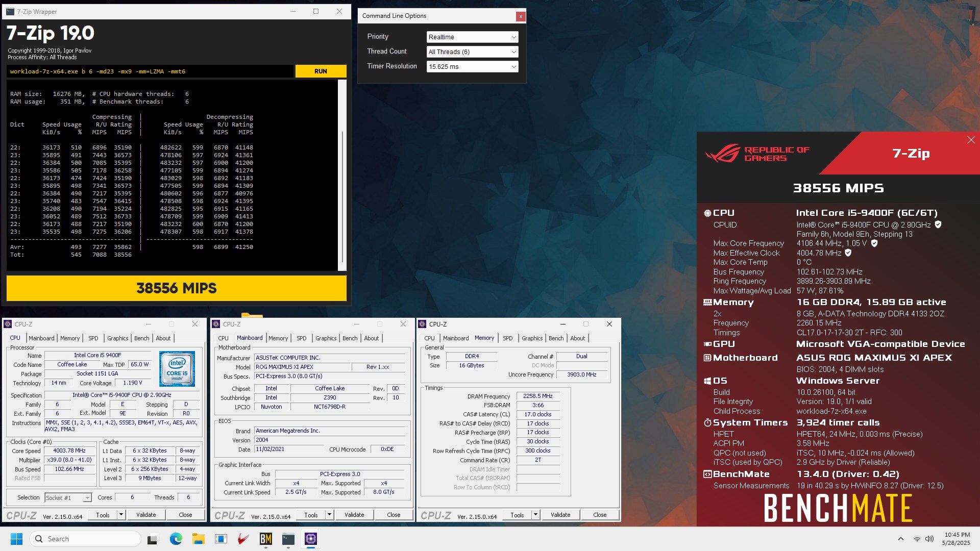Click the first CPU-Z window title icon
This screenshot has width=980, height=551.
pos(8,324)
